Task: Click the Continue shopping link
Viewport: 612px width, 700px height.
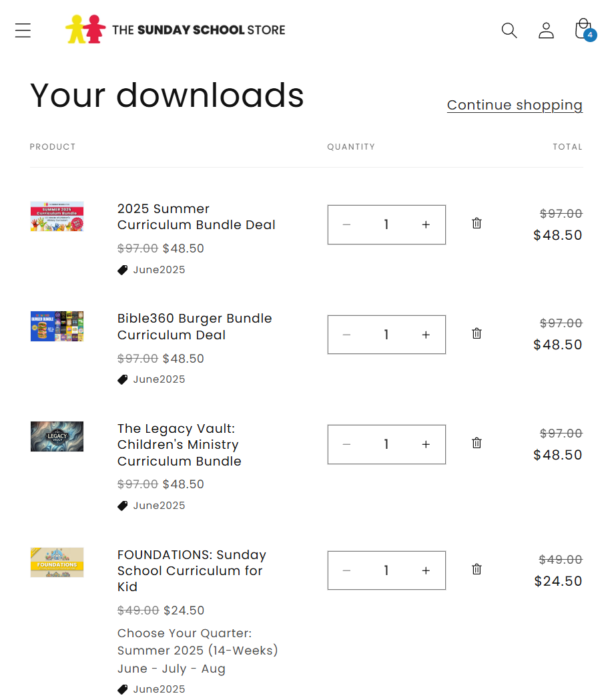Action: point(515,105)
